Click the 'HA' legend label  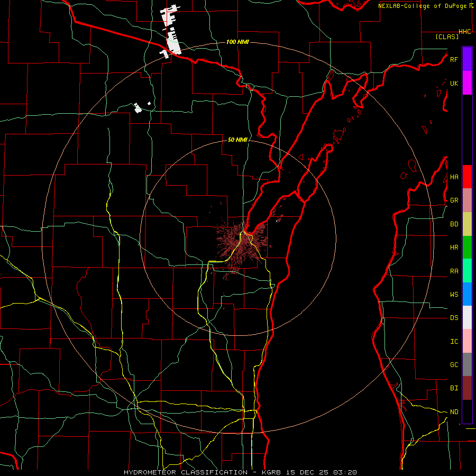454,177
